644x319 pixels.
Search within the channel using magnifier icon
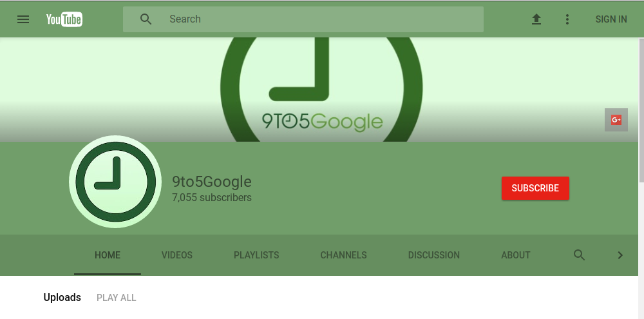pyautogui.click(x=580, y=255)
